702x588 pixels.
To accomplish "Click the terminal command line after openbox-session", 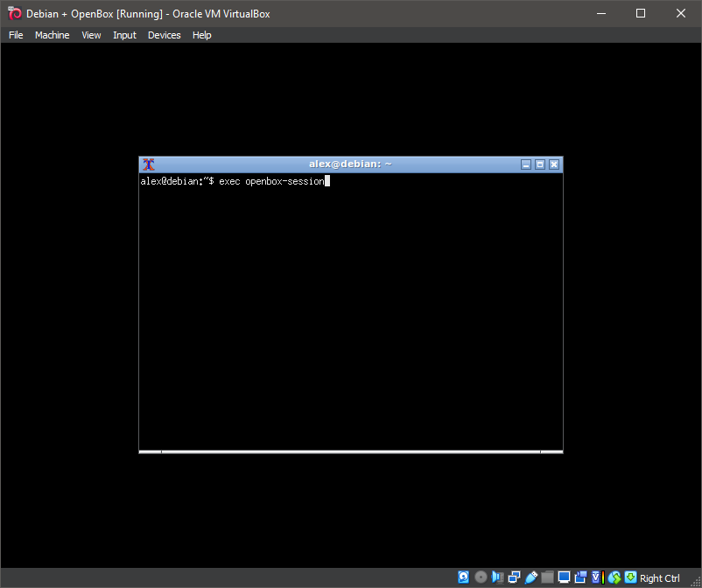I will (x=327, y=181).
